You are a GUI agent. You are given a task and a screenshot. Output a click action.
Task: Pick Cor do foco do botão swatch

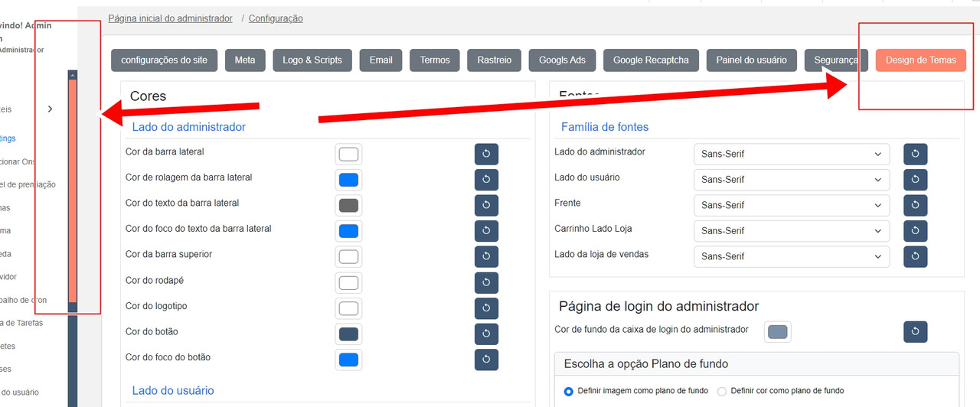tap(348, 359)
